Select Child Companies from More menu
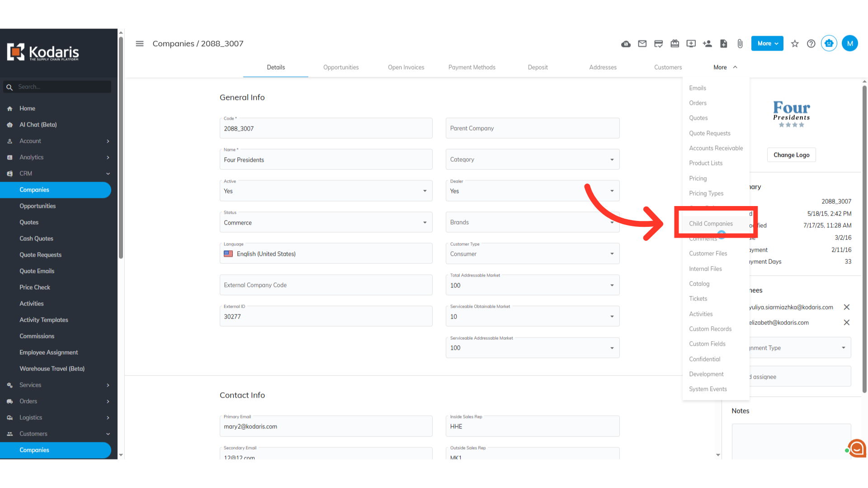 pyautogui.click(x=711, y=224)
